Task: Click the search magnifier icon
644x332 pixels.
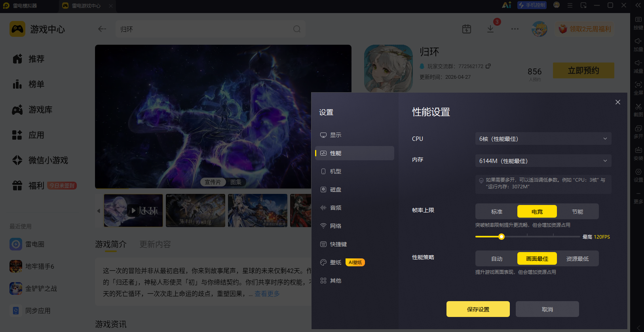Action: coord(297,29)
